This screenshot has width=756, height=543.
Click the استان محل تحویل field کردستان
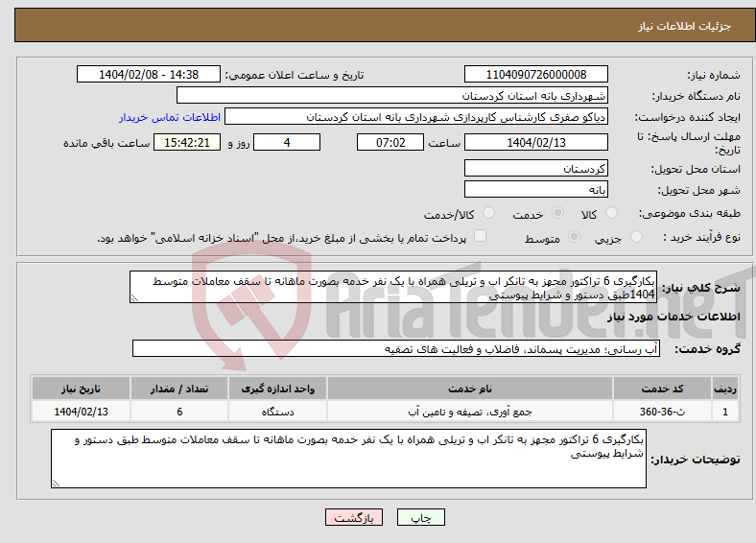click(535, 168)
